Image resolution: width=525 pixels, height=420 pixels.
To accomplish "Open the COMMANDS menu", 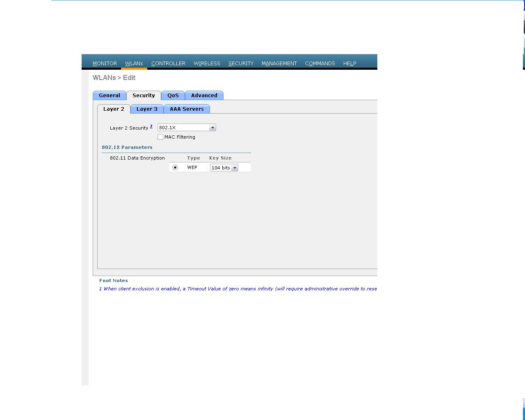I will pyautogui.click(x=320, y=64).
